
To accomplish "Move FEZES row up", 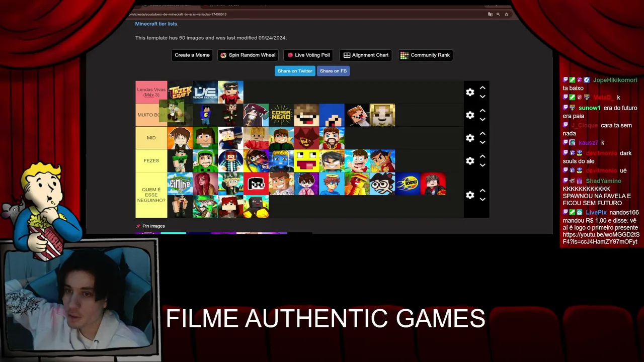I will (x=482, y=156).
